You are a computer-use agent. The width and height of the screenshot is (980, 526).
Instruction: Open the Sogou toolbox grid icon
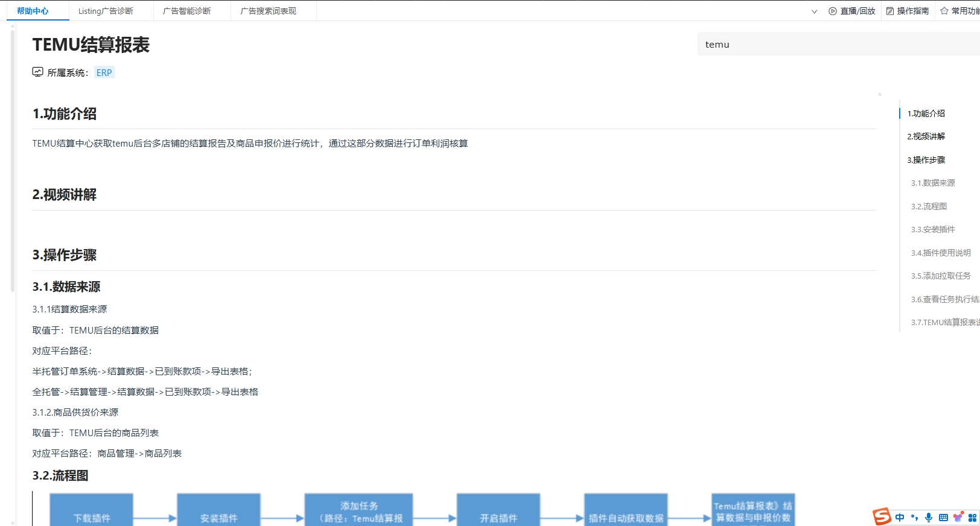click(972, 518)
